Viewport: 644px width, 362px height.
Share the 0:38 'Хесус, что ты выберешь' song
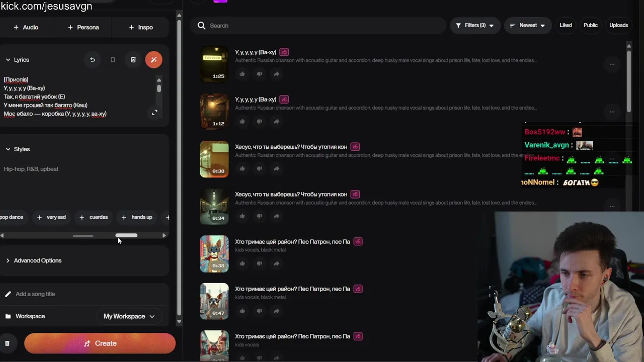(x=276, y=168)
